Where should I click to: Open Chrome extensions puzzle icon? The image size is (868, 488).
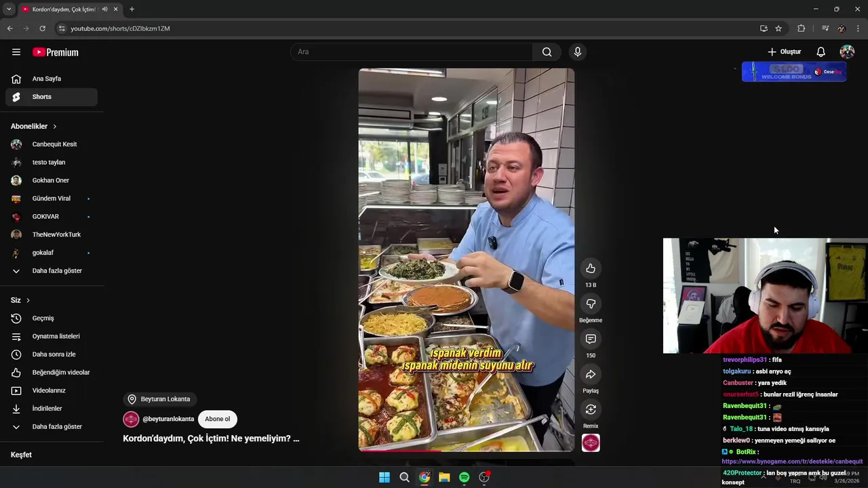tap(802, 28)
